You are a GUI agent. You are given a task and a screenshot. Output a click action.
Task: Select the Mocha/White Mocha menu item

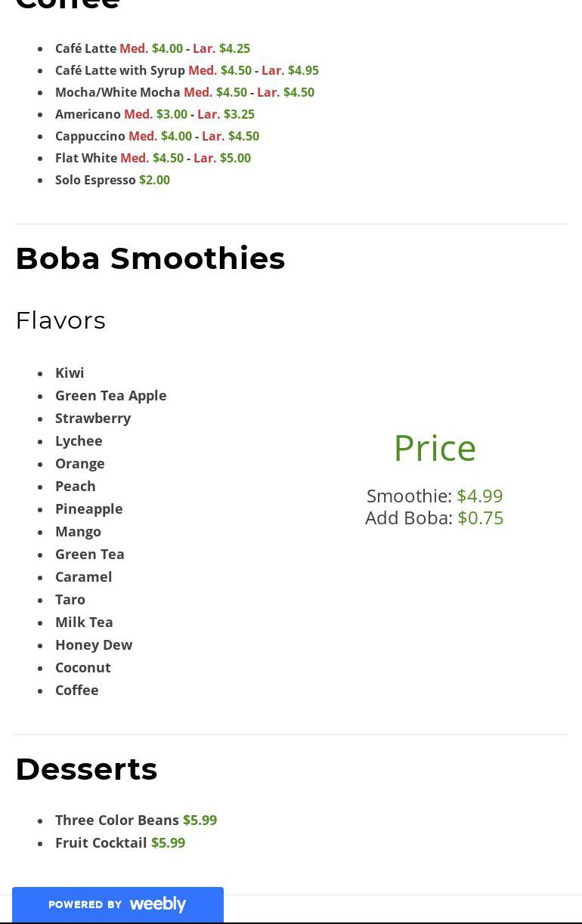pos(118,92)
